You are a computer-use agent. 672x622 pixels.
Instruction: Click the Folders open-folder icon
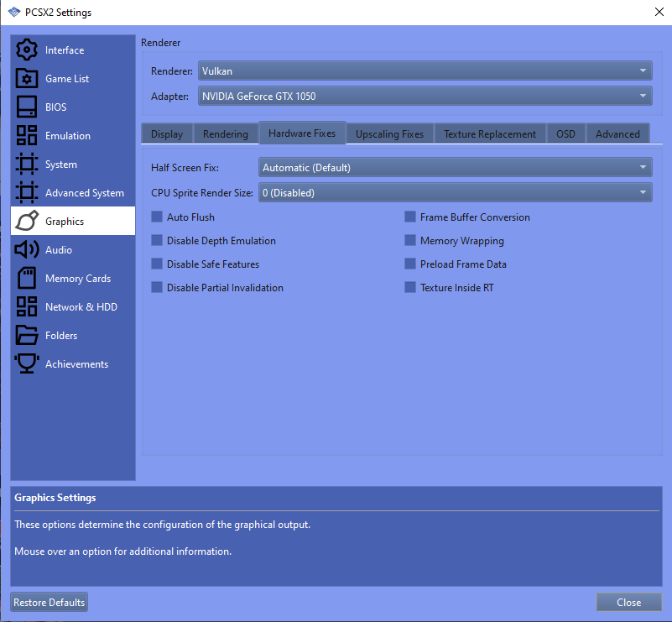(27, 335)
